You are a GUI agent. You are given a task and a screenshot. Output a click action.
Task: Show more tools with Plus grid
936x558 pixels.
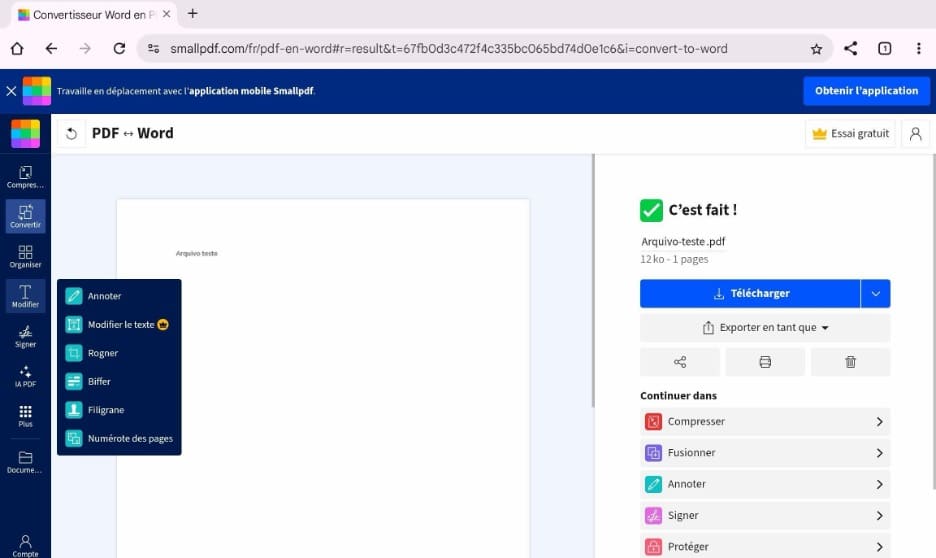25,416
